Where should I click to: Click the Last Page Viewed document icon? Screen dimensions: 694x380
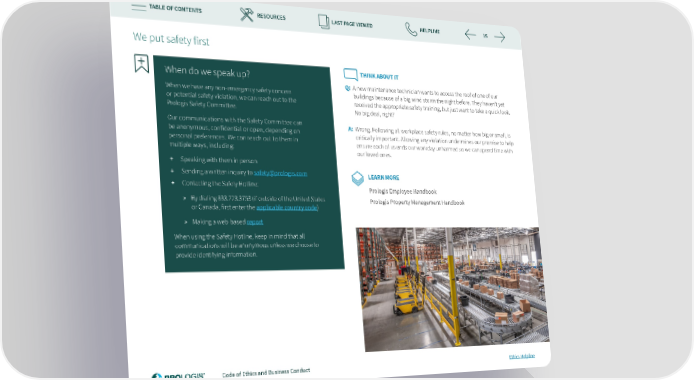pyautogui.click(x=324, y=22)
